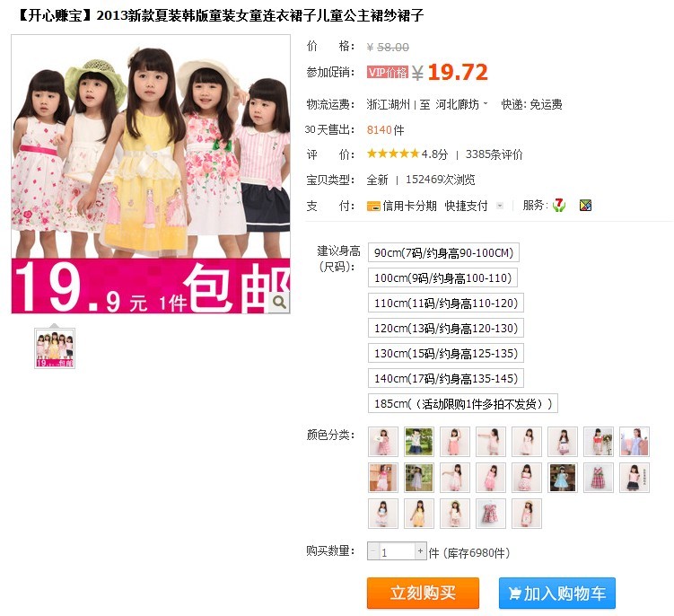Click the VIP价格 promotion badge
Screen dimensions: 674x616
[x=388, y=72]
